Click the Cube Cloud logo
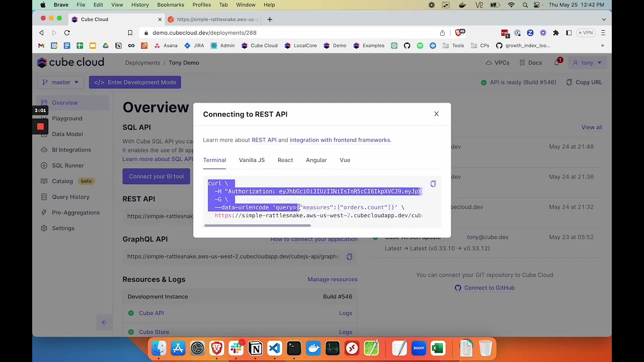This screenshot has width=644, height=362. tap(70, 62)
